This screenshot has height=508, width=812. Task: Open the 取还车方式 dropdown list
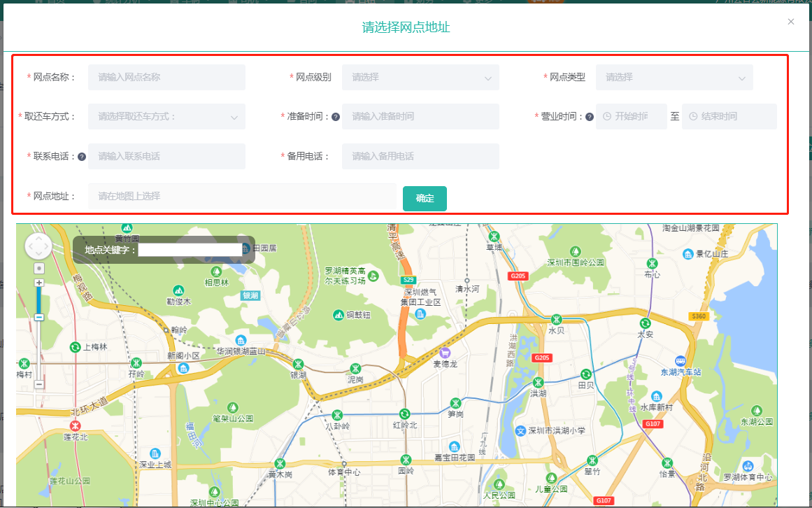point(166,117)
